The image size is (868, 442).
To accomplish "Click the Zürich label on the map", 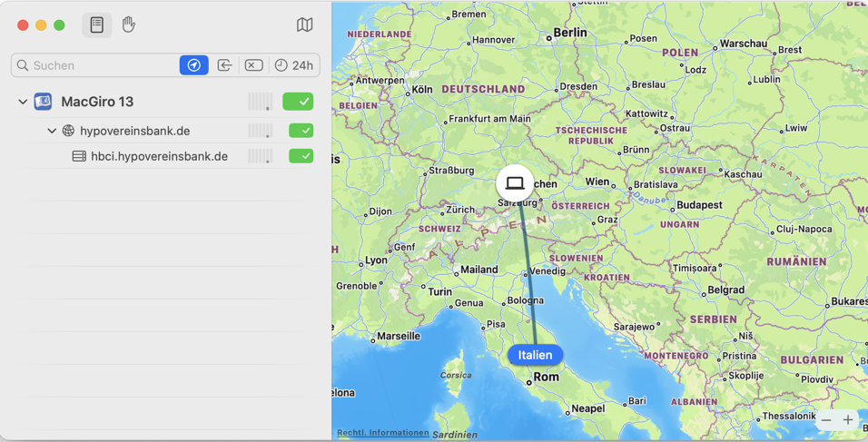I will (460, 210).
